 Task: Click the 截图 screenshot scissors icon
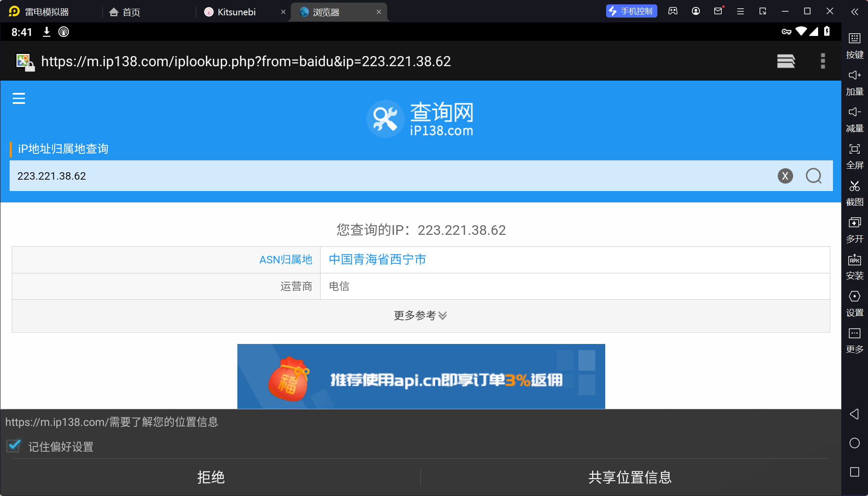854,186
